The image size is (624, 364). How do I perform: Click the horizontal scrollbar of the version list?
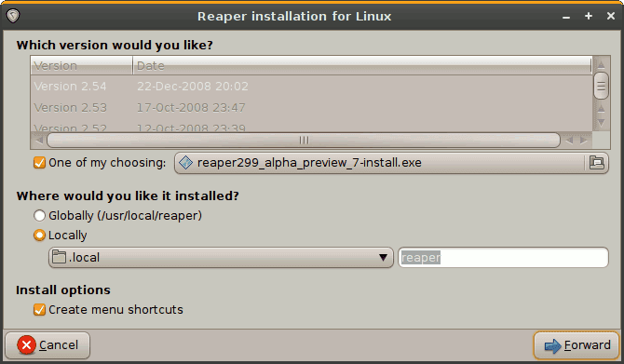304,140
